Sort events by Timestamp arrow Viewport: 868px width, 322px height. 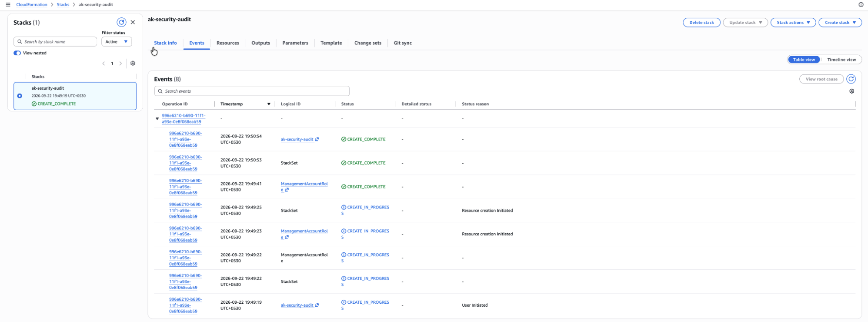[x=269, y=104]
